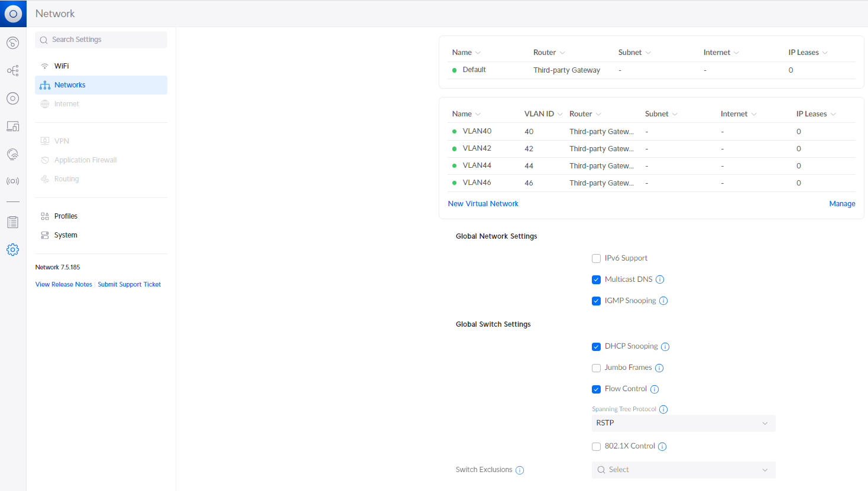Open the Switch Exclusions Select dropdown
Screen dimensions: 868x491
tap(684, 470)
